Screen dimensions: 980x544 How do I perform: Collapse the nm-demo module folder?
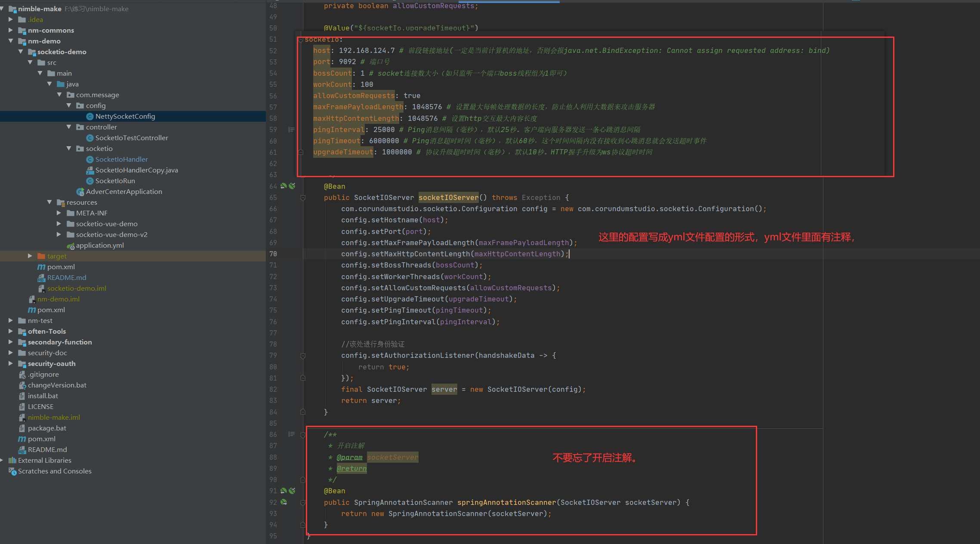tap(11, 41)
